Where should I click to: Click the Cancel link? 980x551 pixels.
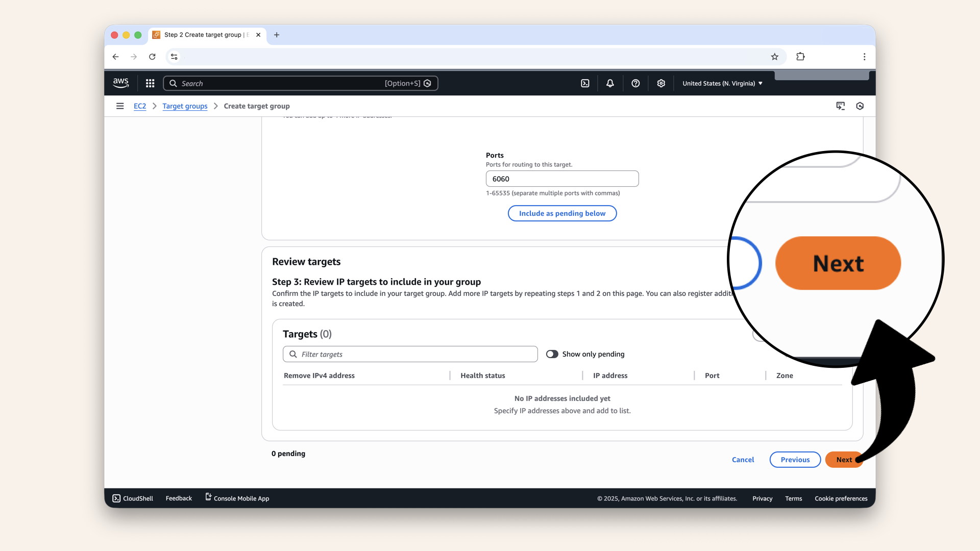click(743, 460)
